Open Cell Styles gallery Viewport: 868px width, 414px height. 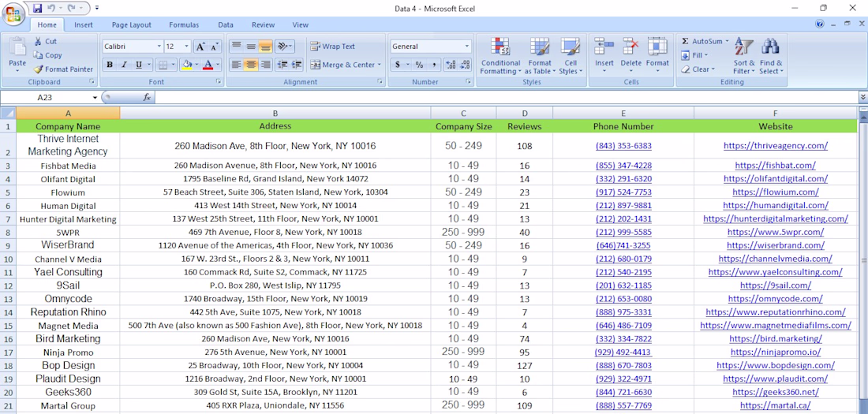click(571, 55)
